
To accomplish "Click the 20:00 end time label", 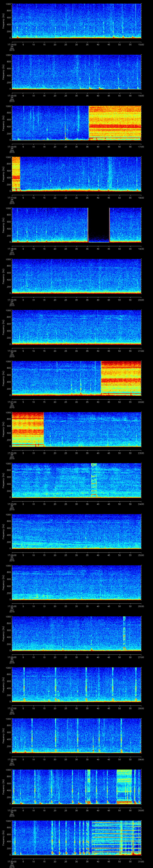I will (141, 300).
